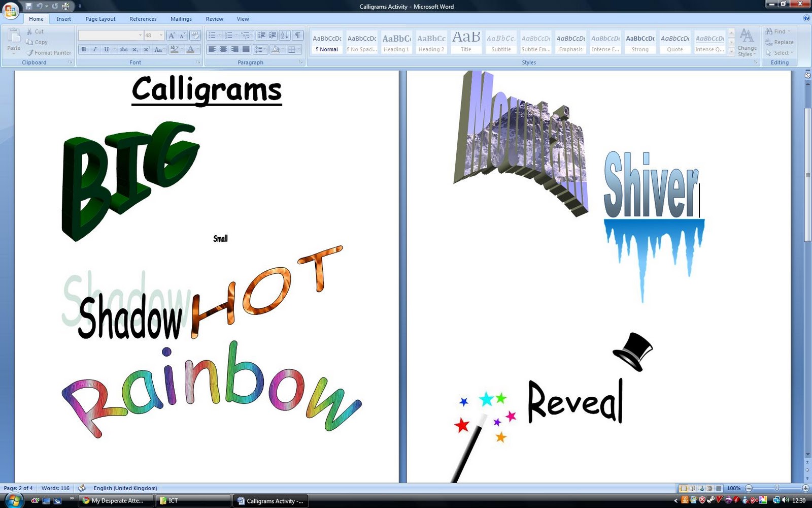Center align the paragraph
This screenshot has height=508, width=812.
tap(224, 49)
